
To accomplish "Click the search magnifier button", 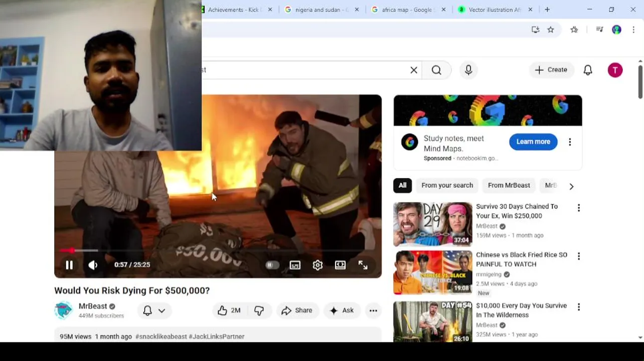I will pos(437,70).
